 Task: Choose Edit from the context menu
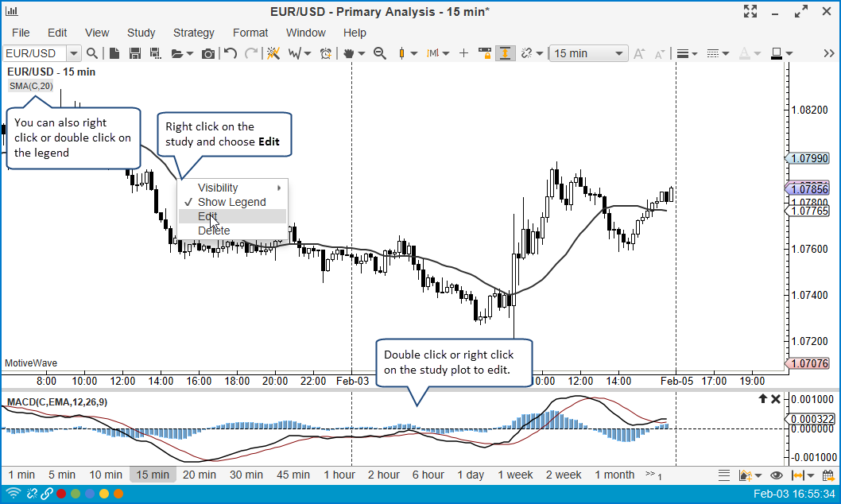click(x=208, y=216)
